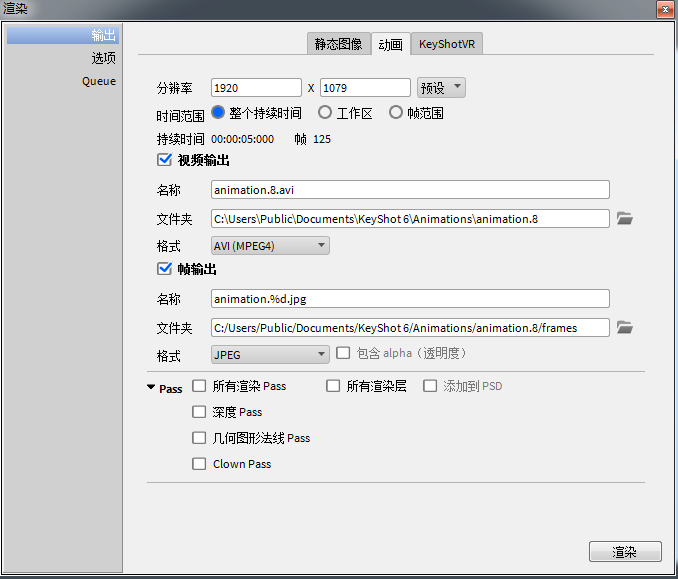
Task: Toggle the 视频输出 checkbox
Action: (x=165, y=160)
